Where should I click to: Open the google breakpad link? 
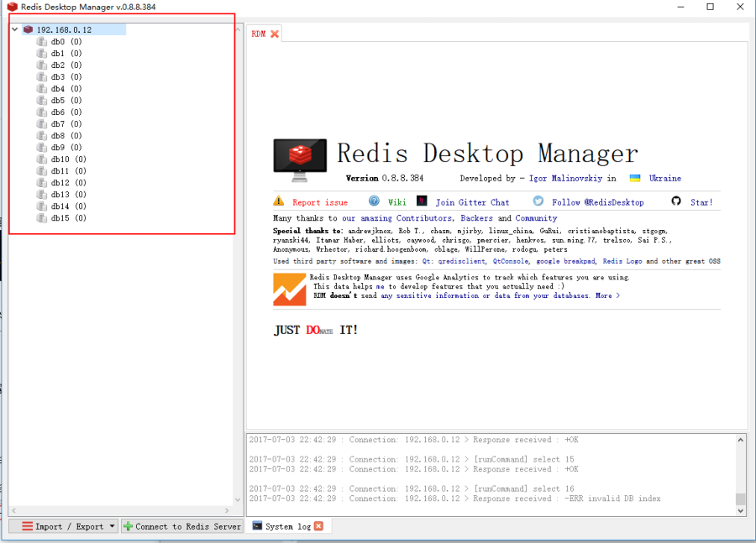(566, 261)
